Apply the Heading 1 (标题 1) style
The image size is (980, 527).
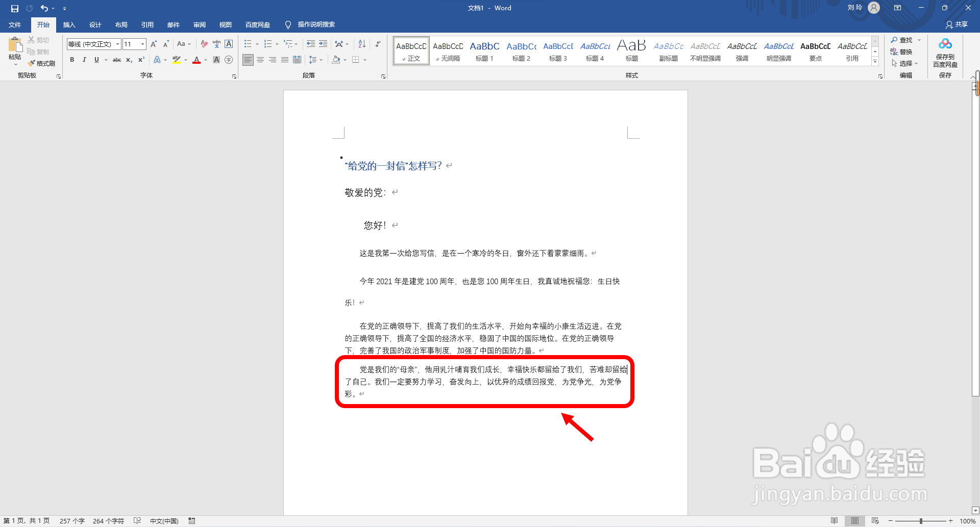(x=484, y=51)
